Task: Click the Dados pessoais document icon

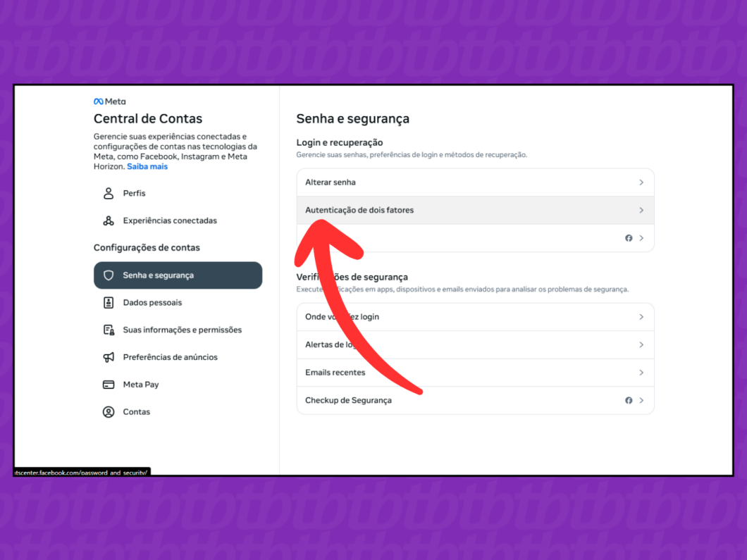Action: pos(109,302)
